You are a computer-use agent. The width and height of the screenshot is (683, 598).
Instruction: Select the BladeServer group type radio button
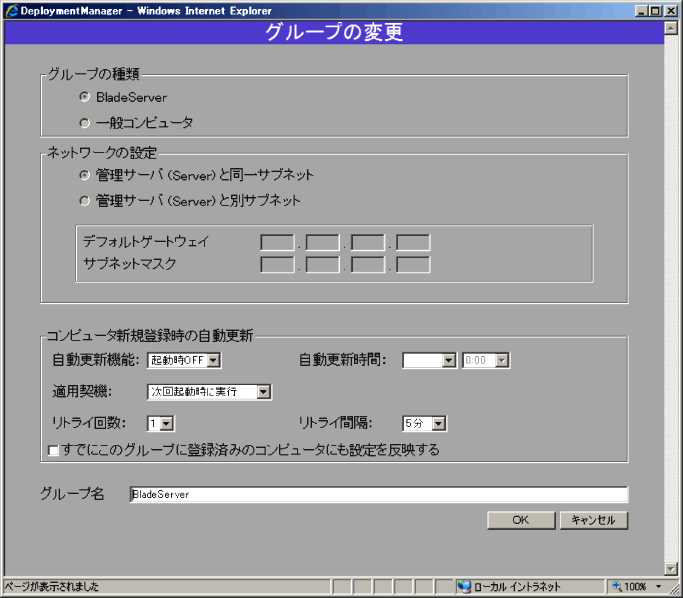(x=85, y=97)
